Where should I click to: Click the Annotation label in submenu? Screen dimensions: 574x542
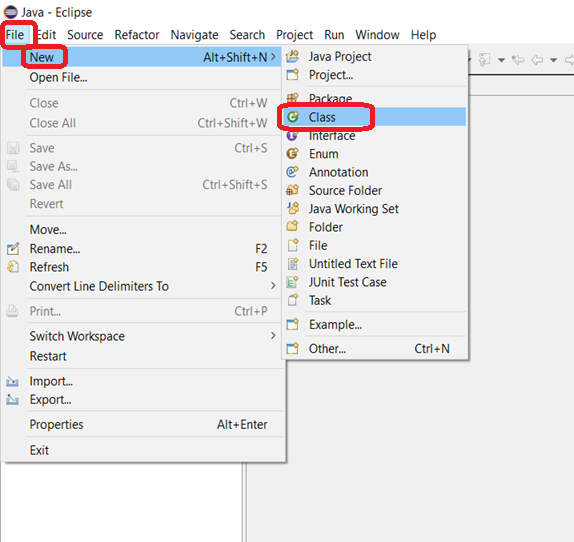tap(339, 172)
